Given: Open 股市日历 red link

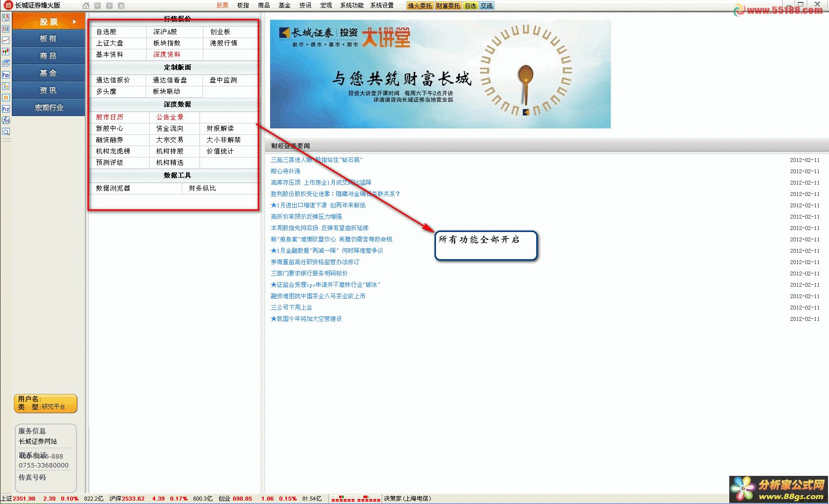Looking at the screenshot, I should 110,117.
